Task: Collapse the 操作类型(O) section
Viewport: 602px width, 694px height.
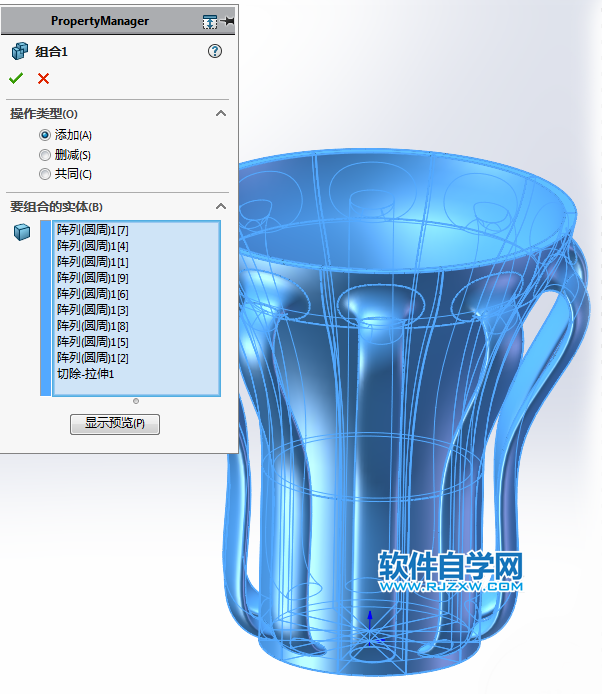Action: 221,114
